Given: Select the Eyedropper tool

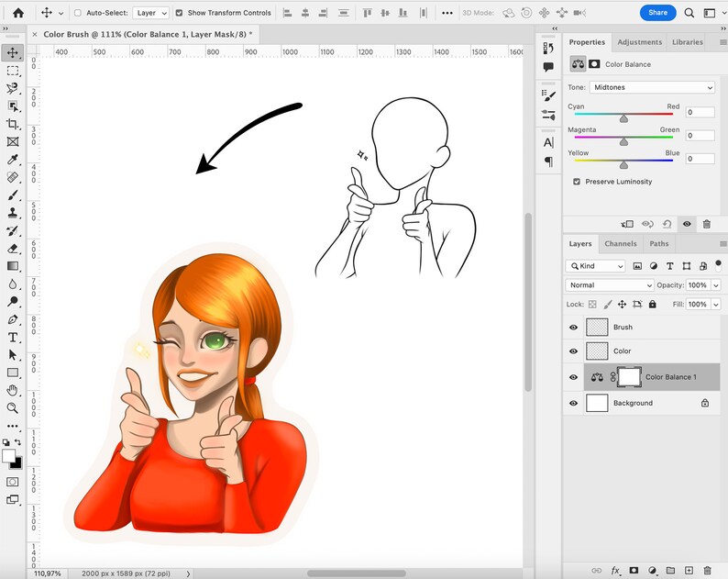Looking at the screenshot, I should [13, 160].
